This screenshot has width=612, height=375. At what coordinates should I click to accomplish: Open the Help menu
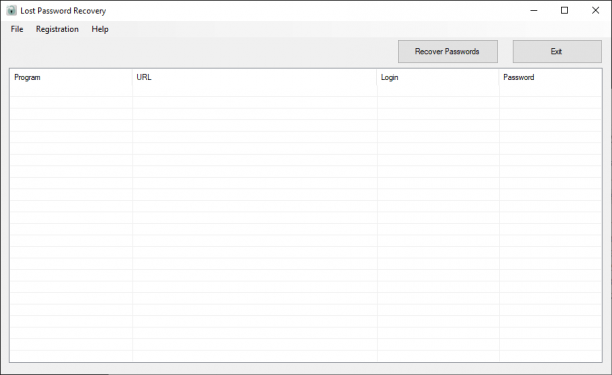100,29
